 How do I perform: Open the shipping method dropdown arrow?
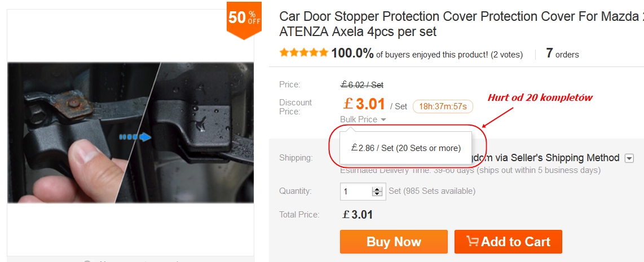pyautogui.click(x=629, y=158)
